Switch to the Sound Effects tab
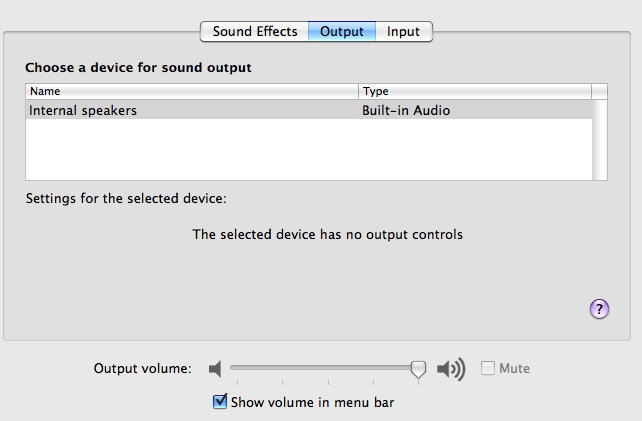This screenshot has height=421, width=642. [255, 31]
